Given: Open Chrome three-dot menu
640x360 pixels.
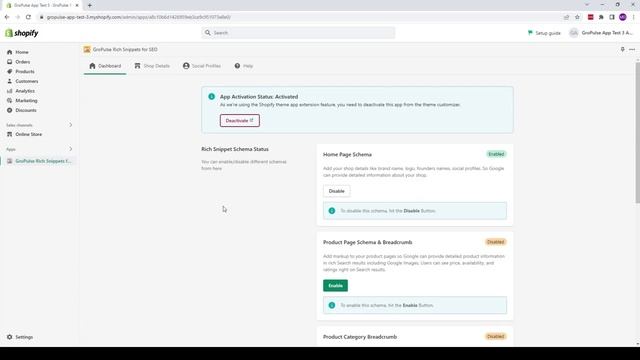Looking at the screenshot, I should (633, 17).
